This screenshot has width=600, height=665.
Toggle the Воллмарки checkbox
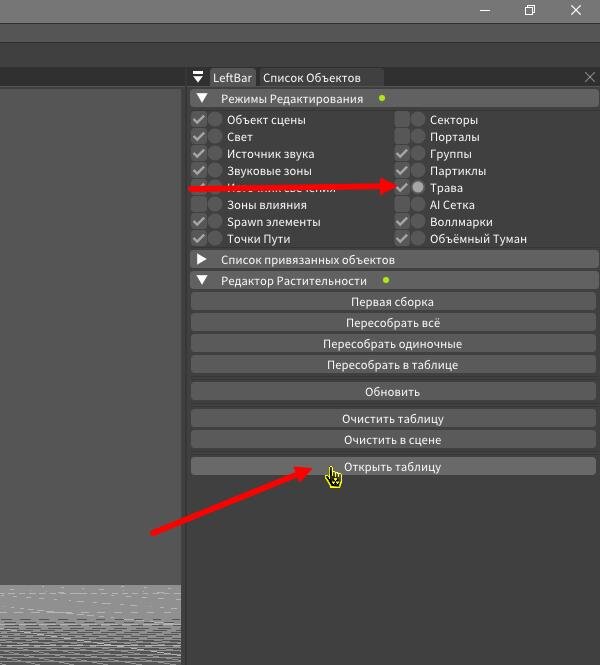point(402,221)
